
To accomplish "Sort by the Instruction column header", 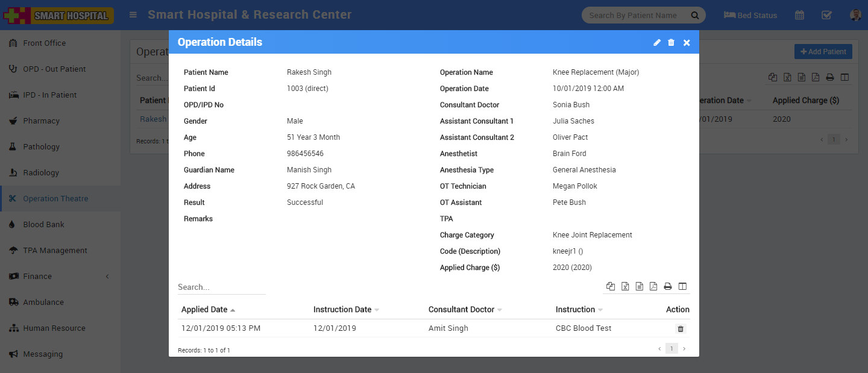I will (575, 310).
